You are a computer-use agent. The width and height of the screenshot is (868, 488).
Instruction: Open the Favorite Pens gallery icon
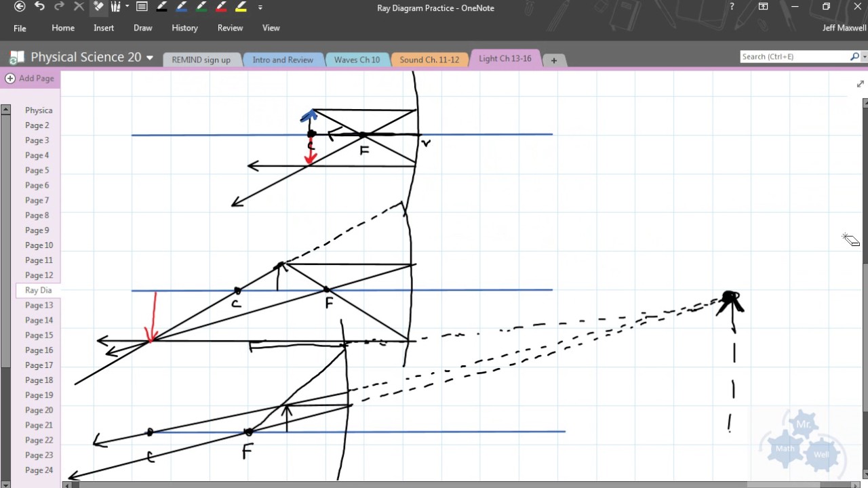click(115, 7)
